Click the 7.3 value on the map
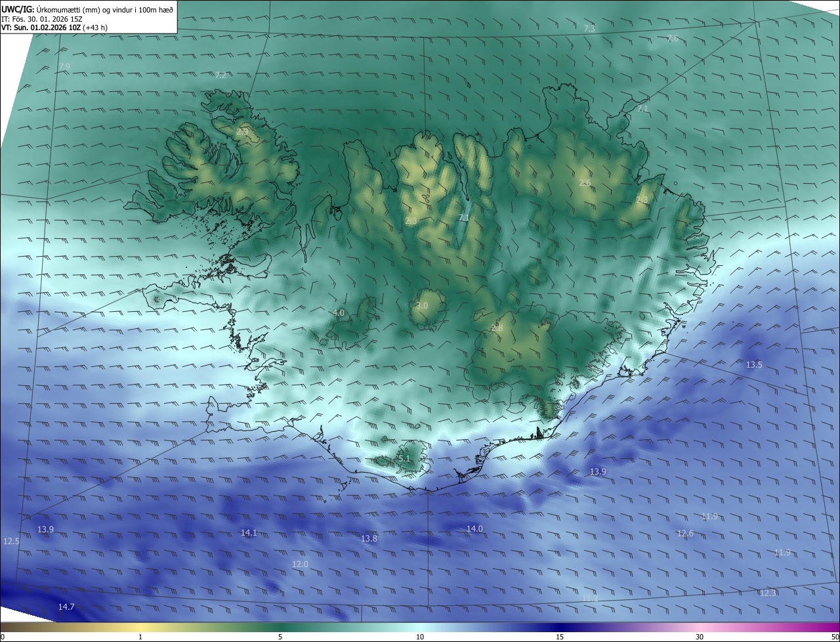Screen dimensions: 840x642 coord(589,28)
